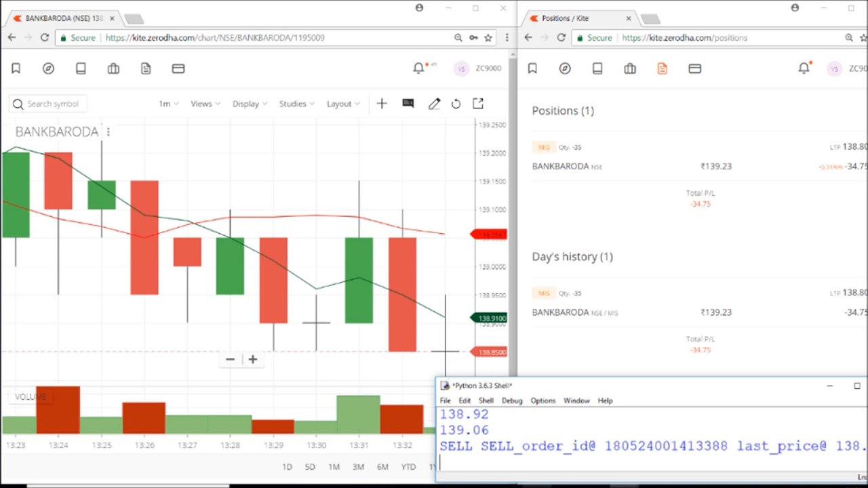Set chart range to 6M
This screenshot has width=868, height=488.
click(382, 467)
